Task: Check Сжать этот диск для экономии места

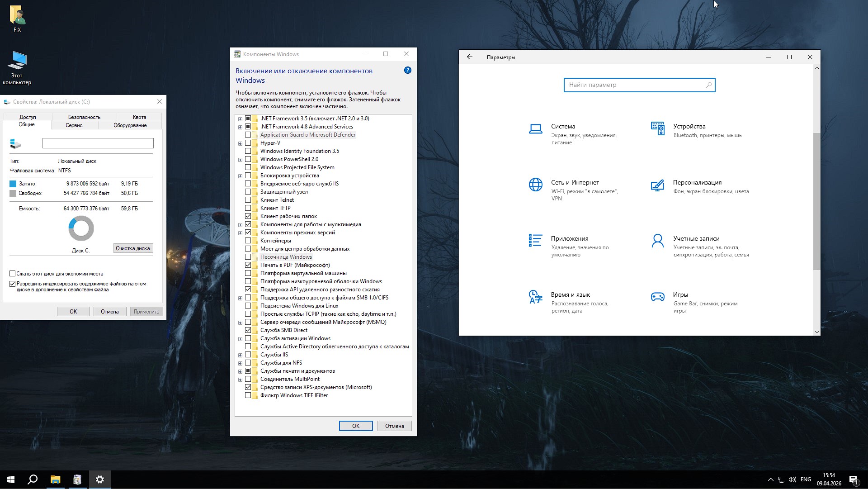Action: (13, 274)
